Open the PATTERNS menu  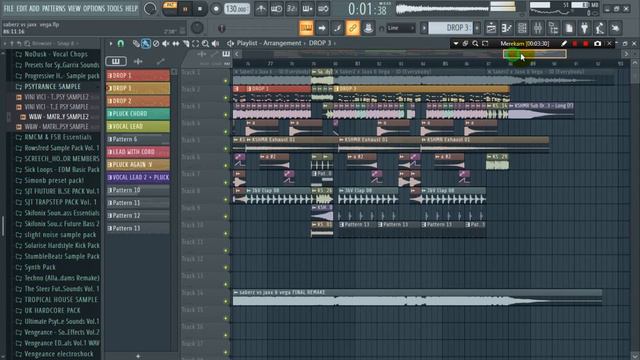[53, 8]
